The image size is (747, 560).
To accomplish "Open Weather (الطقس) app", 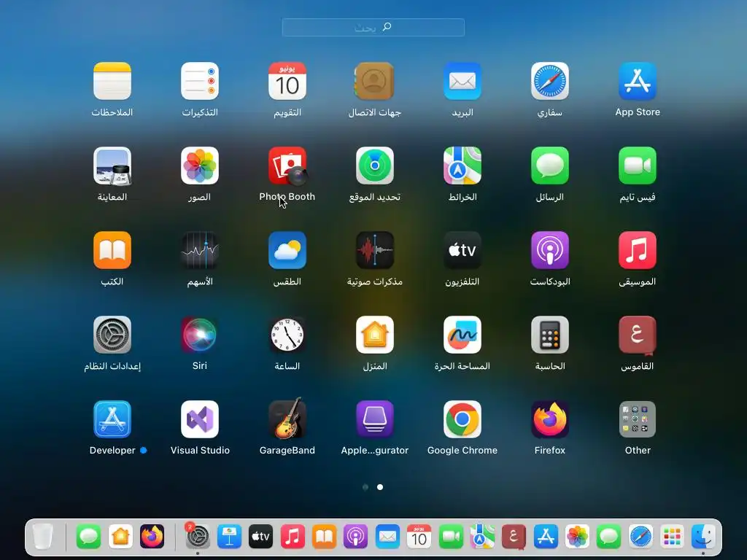I will point(287,250).
